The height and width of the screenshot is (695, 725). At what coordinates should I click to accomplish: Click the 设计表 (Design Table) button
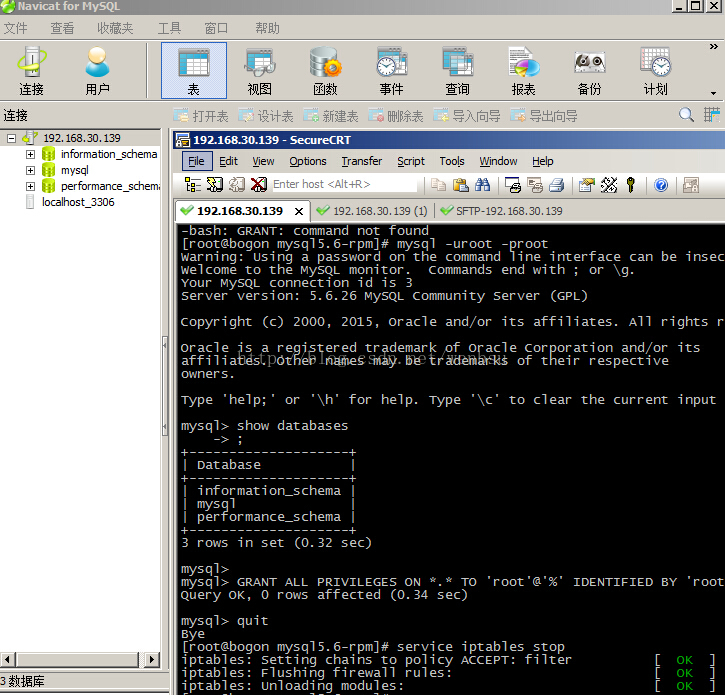(x=266, y=116)
